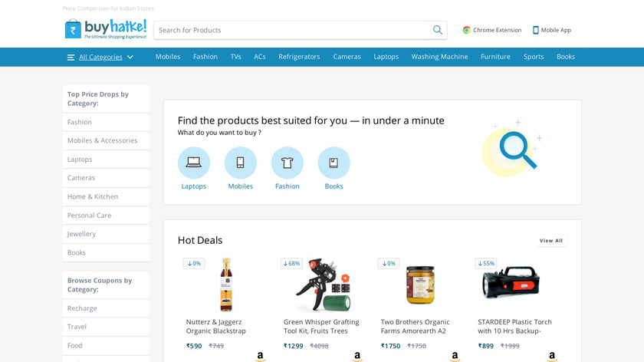The image size is (644, 362).
Task: Expand the All Categories dropdown
Action: 100,57
